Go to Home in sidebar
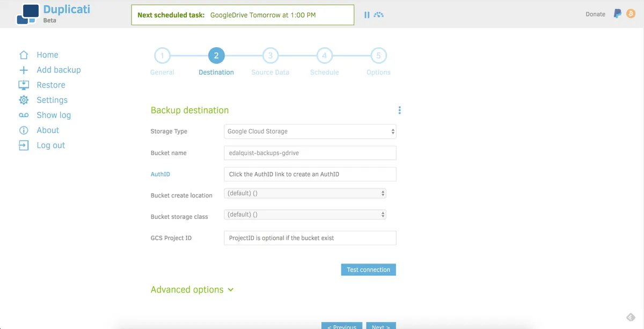 point(47,55)
